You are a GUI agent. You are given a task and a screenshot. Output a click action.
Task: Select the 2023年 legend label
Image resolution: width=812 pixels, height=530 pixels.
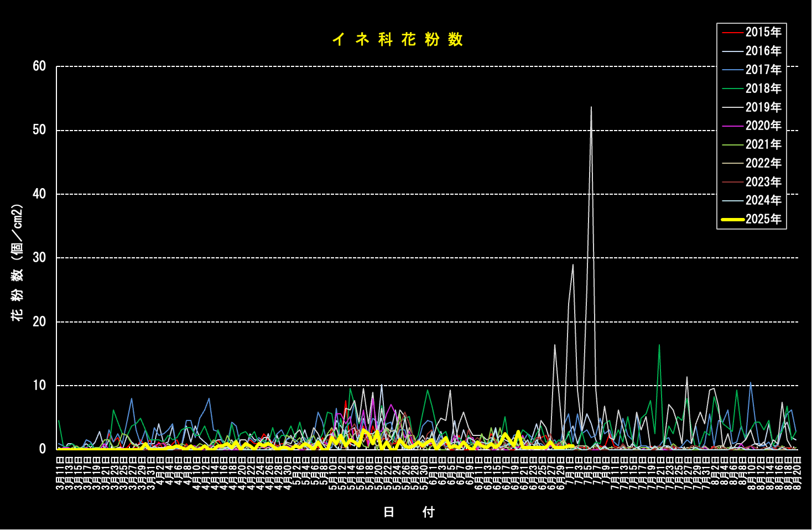[x=763, y=182]
